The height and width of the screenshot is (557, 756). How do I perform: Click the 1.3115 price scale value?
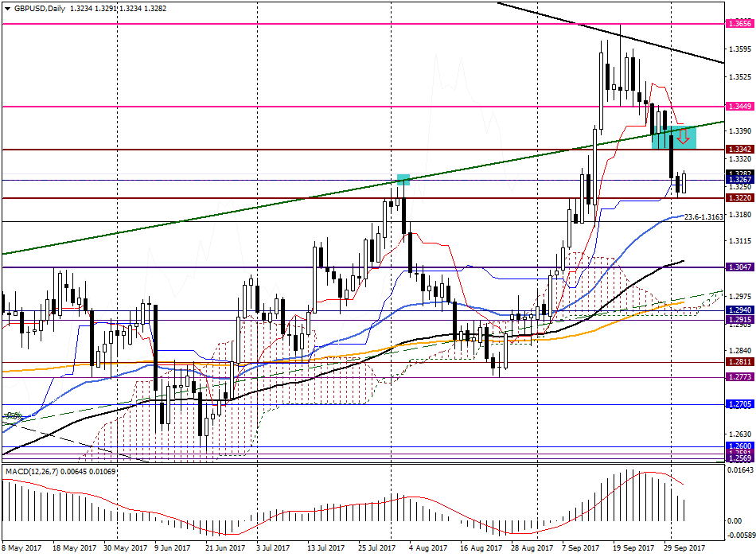tap(739, 241)
